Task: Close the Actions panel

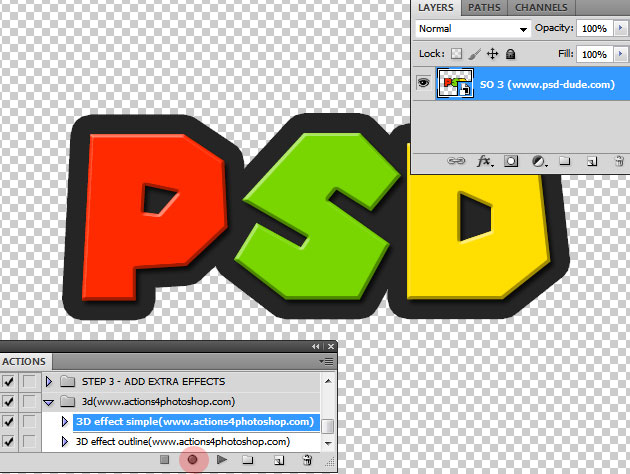Action: tap(331, 346)
